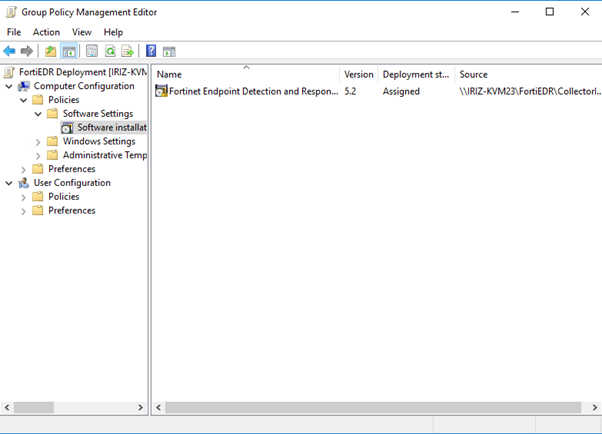Collapse the Software Settings node

click(x=38, y=114)
